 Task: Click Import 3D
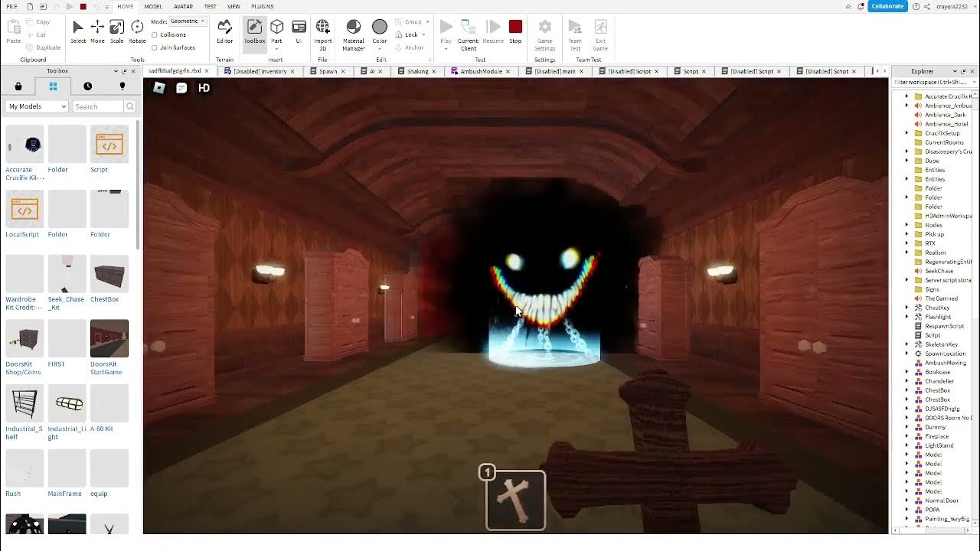[x=323, y=35]
